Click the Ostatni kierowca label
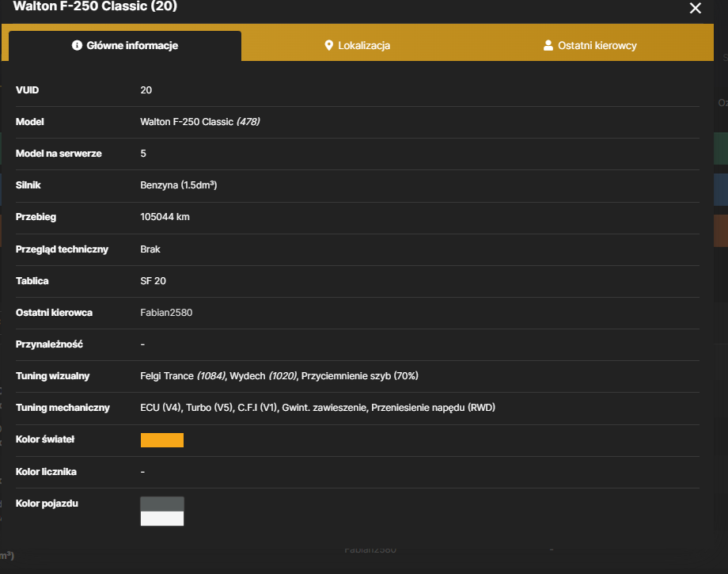This screenshot has width=728, height=574. click(x=55, y=313)
